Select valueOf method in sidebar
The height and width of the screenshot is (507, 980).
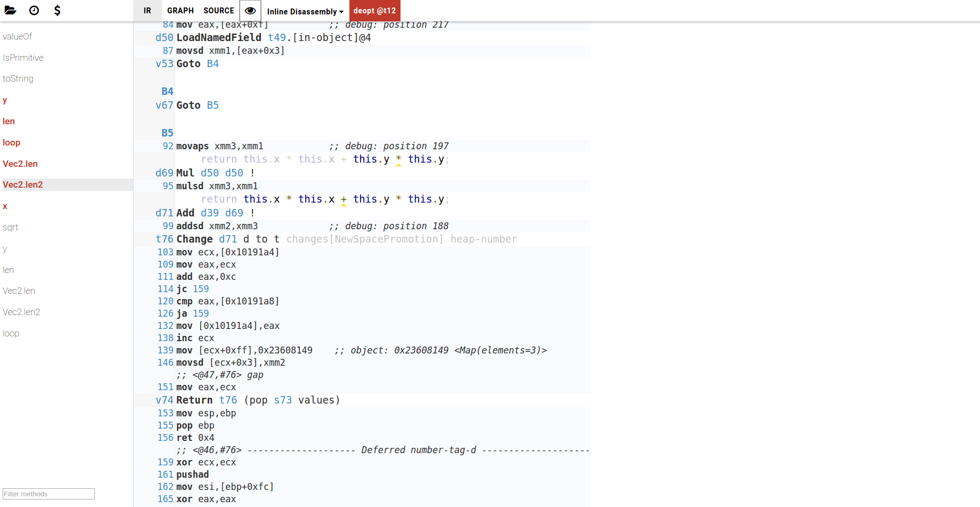18,36
